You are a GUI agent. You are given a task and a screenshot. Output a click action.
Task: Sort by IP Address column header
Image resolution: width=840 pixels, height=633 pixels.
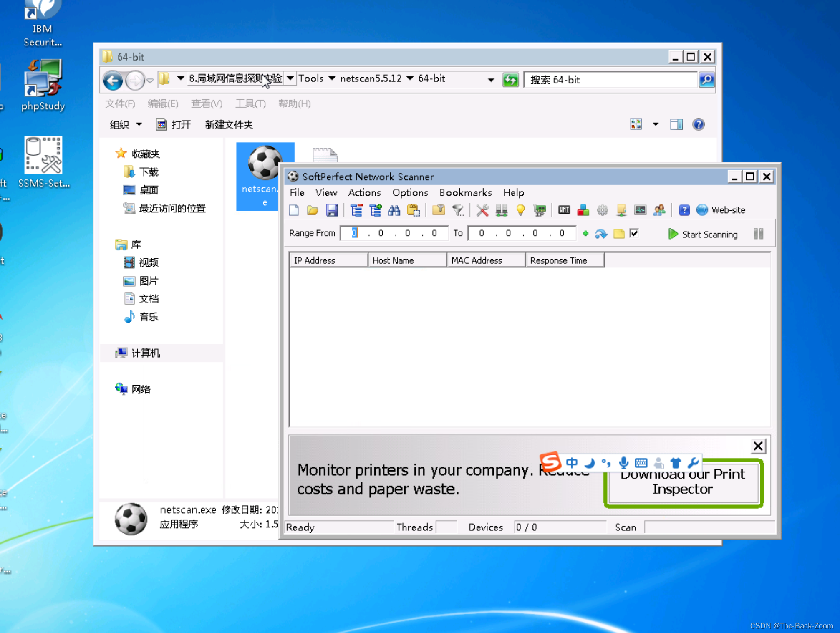(328, 260)
